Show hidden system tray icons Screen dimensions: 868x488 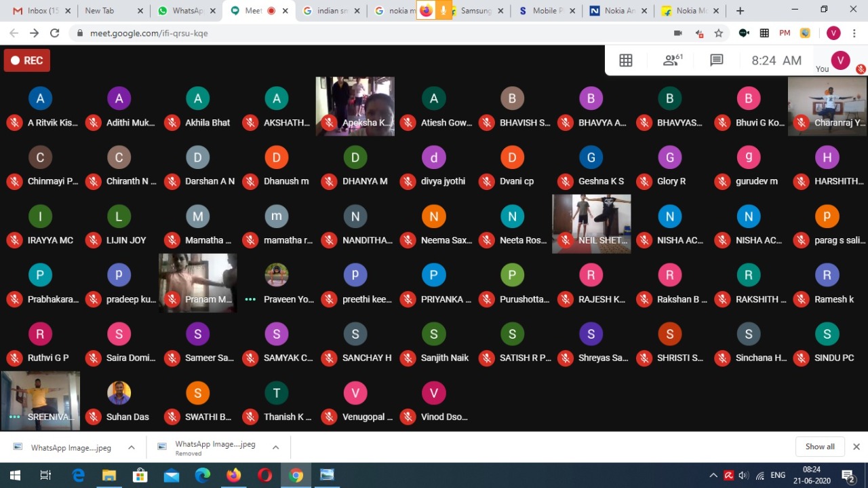coord(713,475)
